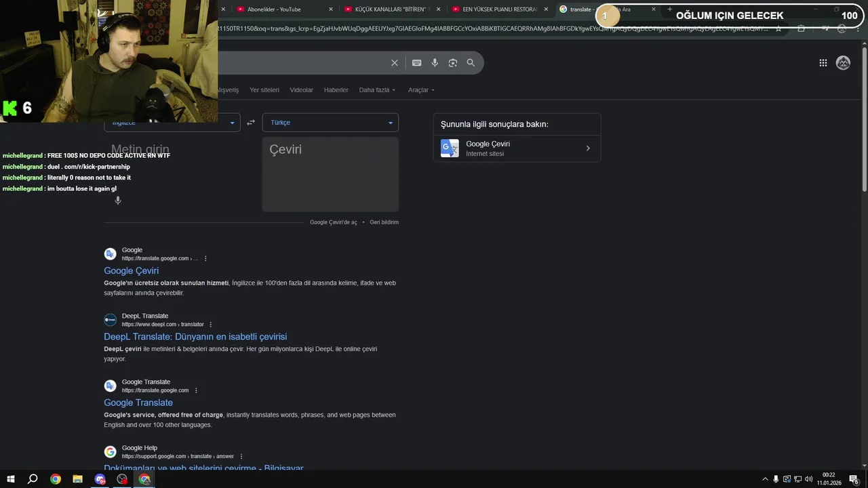Open File Explorer from the taskbar

[x=77, y=479]
